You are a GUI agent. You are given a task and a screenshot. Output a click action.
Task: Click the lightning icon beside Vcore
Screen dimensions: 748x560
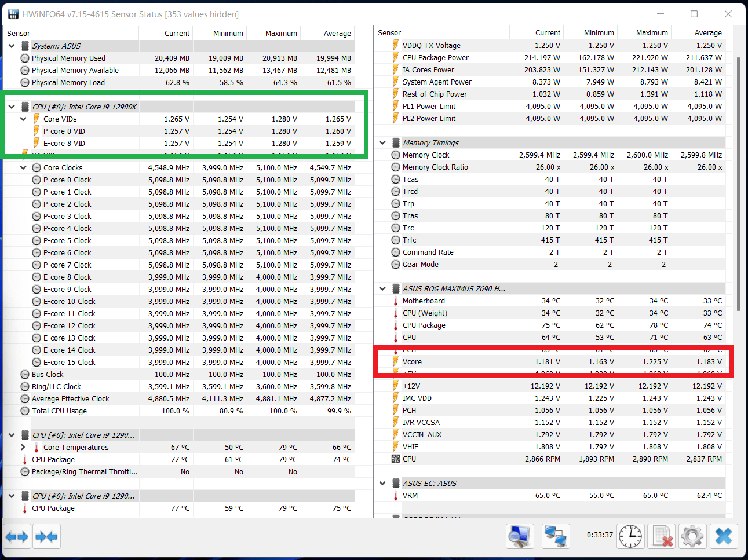396,362
